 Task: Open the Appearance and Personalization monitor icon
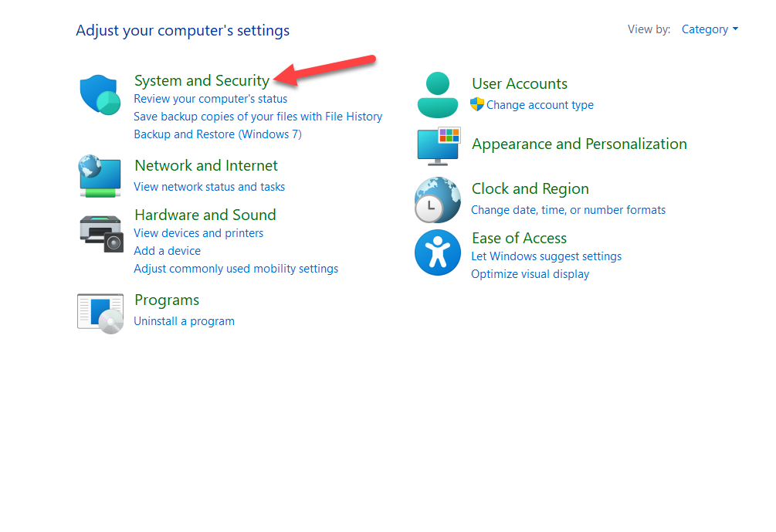click(x=438, y=146)
